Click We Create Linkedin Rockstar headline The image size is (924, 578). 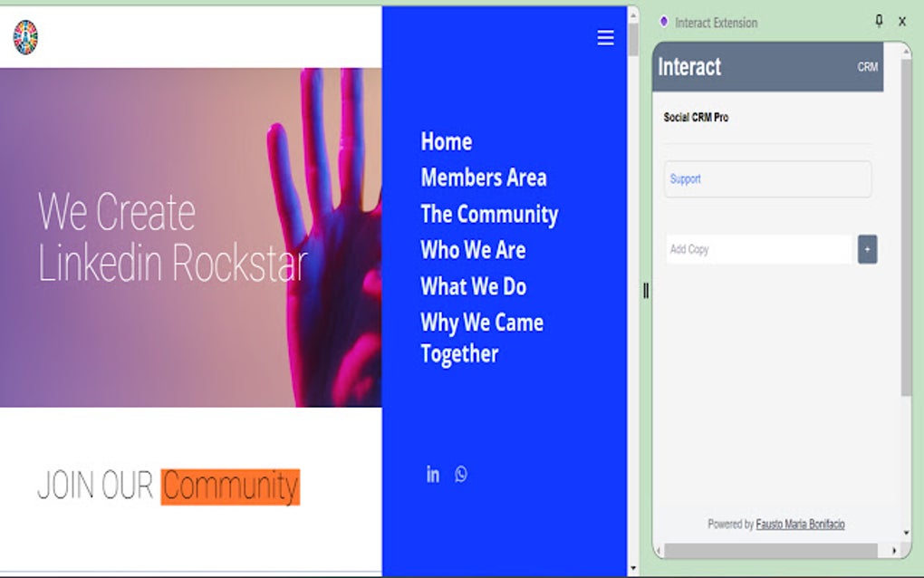(x=173, y=236)
